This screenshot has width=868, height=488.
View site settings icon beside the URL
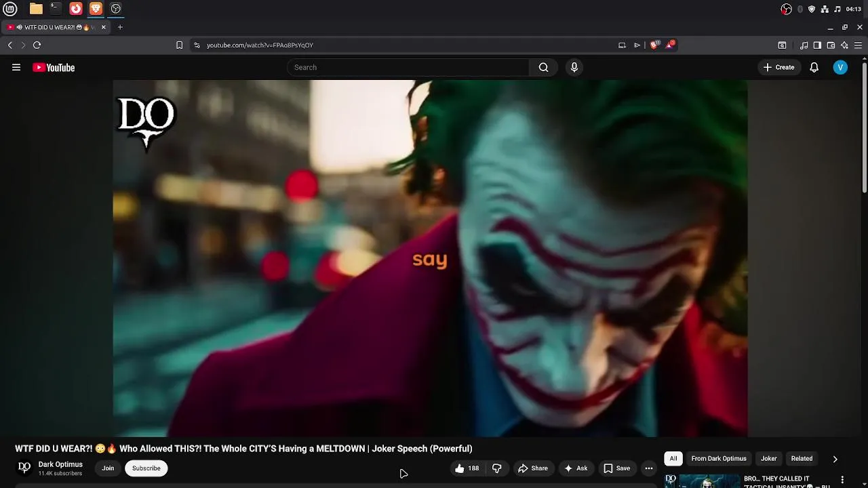coord(197,45)
